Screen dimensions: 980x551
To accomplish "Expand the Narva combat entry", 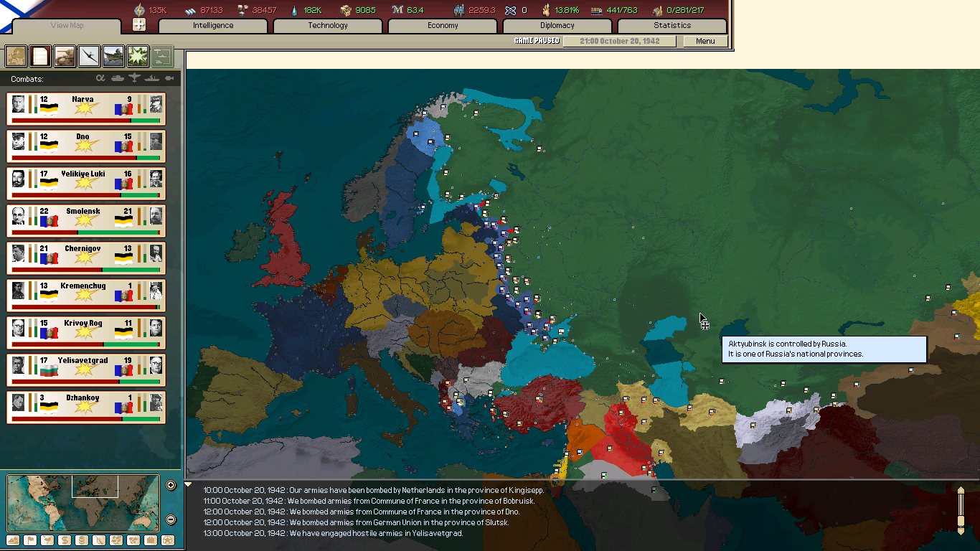I will tap(86, 108).
